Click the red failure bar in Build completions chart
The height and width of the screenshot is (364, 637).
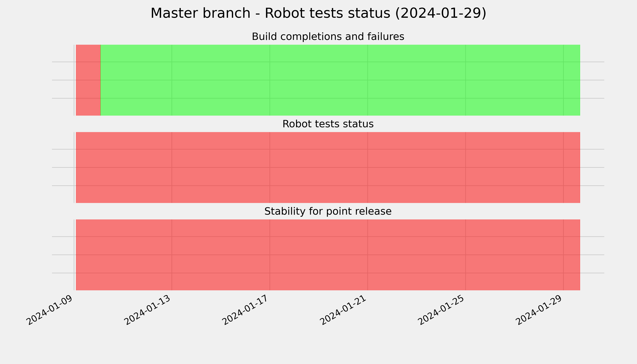coord(88,80)
